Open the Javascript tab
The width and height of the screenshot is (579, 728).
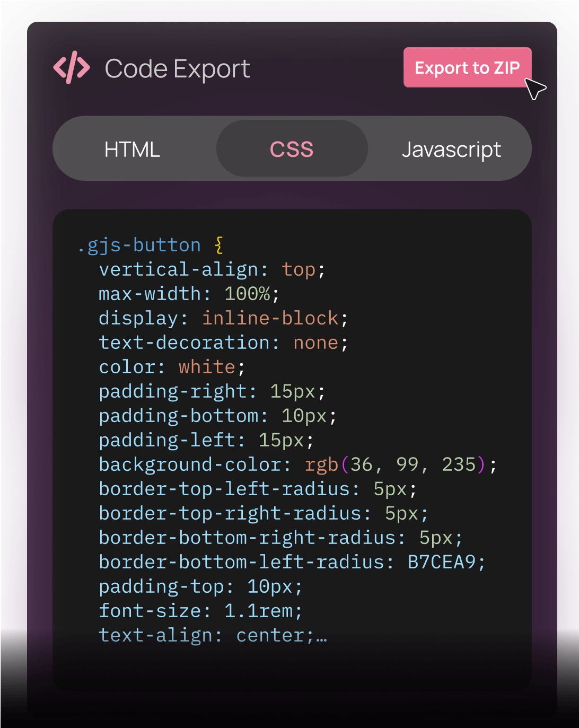tap(451, 149)
